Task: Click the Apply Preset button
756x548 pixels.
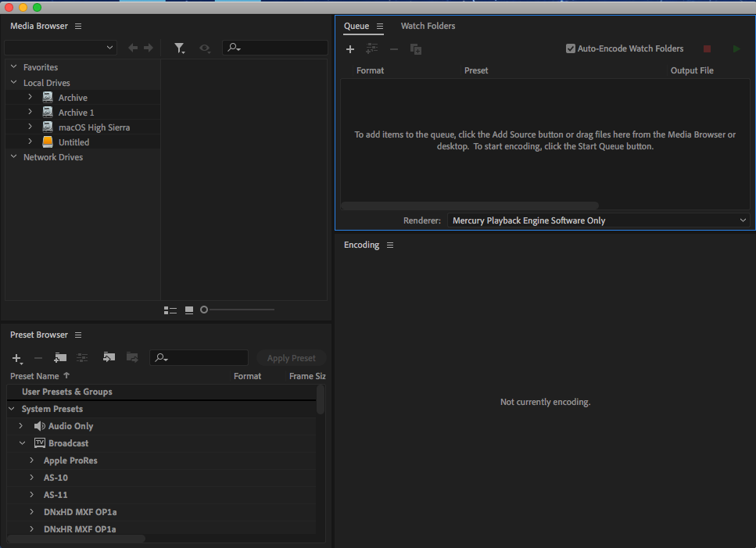Action: pos(291,358)
